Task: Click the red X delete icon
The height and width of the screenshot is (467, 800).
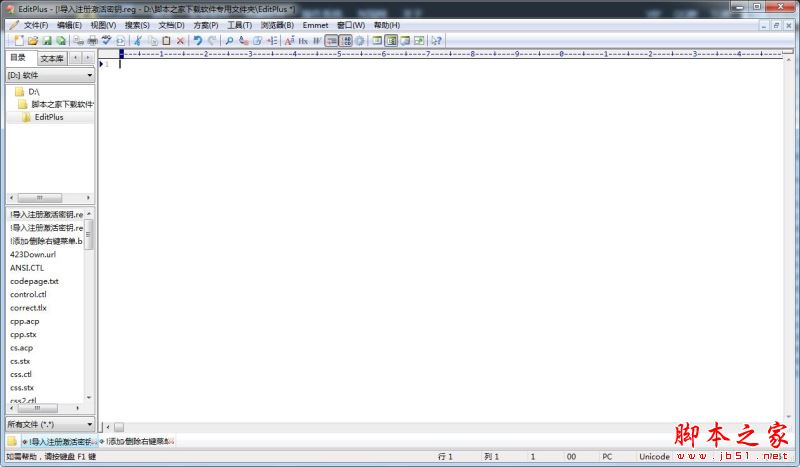Action: click(x=180, y=40)
